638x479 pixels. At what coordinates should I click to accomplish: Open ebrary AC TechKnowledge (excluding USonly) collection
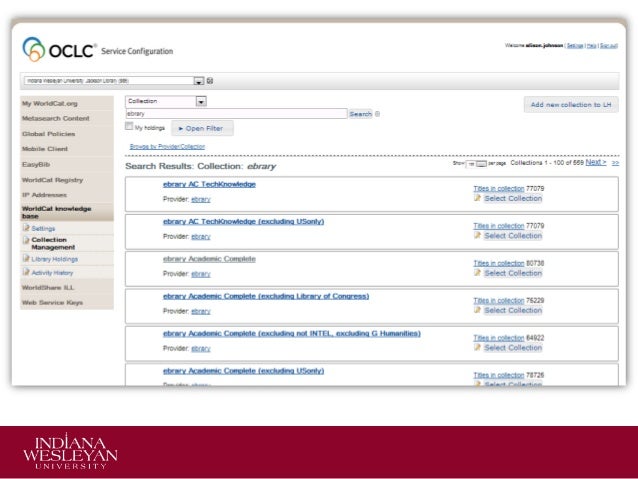click(243, 222)
